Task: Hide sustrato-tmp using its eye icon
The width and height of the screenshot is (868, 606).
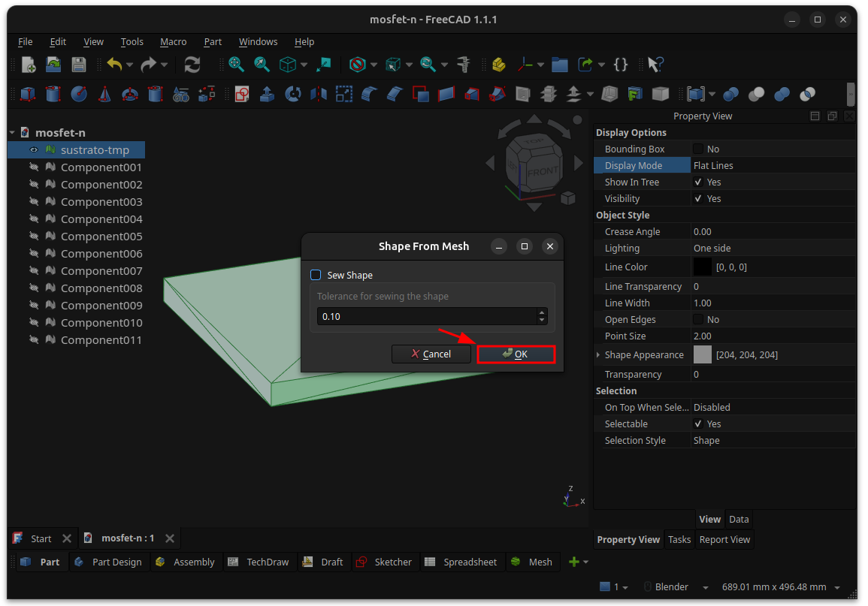Action: tap(34, 150)
